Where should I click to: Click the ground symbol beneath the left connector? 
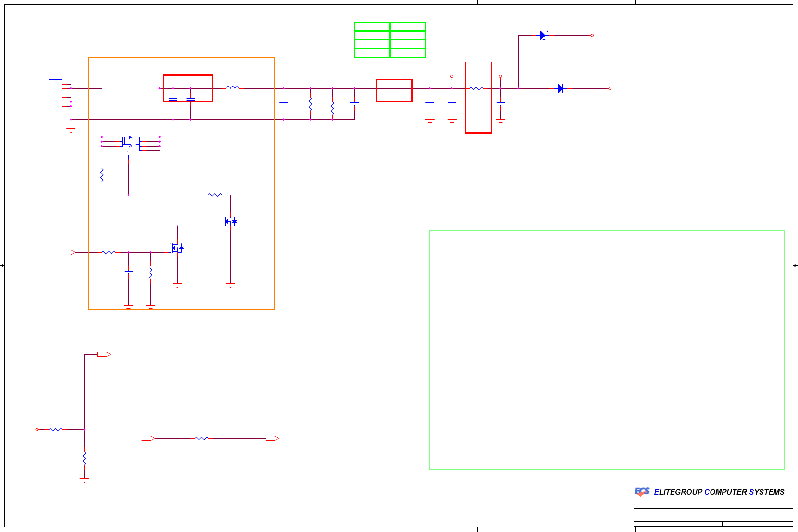click(x=71, y=130)
